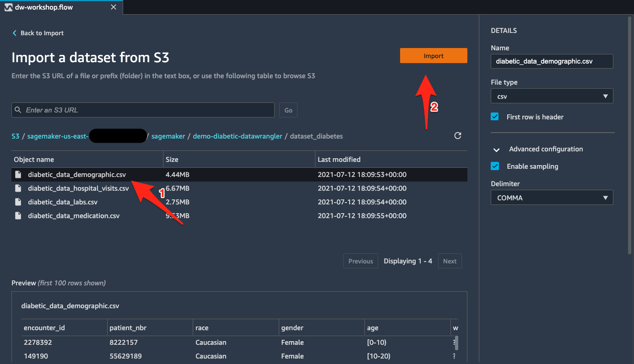Open the File type csv dropdown
634x364 pixels.
552,96
